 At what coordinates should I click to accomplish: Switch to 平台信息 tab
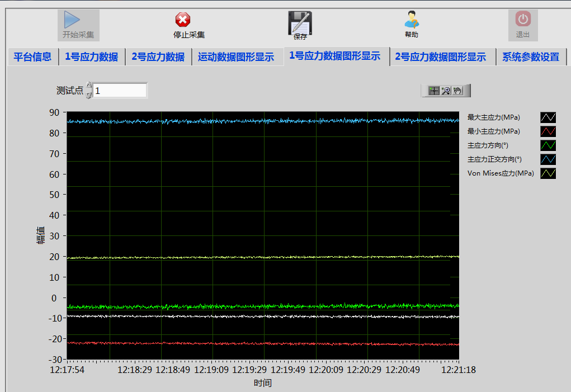[33, 57]
